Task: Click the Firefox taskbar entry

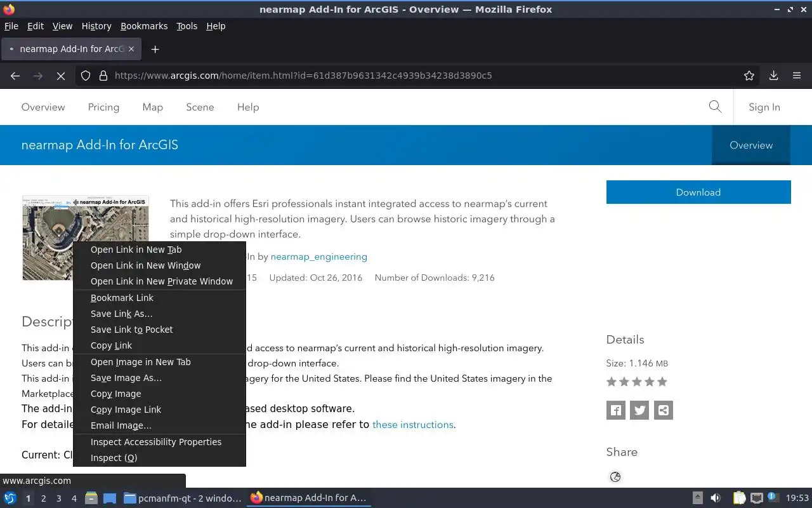Action: coord(308,498)
